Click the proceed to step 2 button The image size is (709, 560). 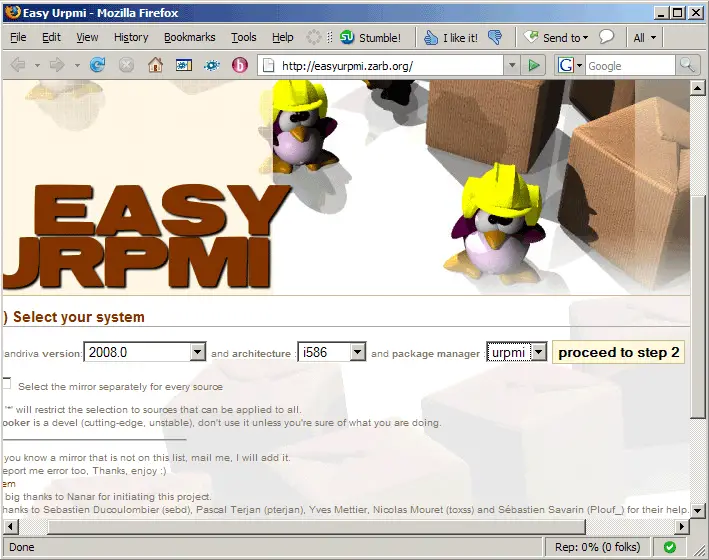[619, 352]
